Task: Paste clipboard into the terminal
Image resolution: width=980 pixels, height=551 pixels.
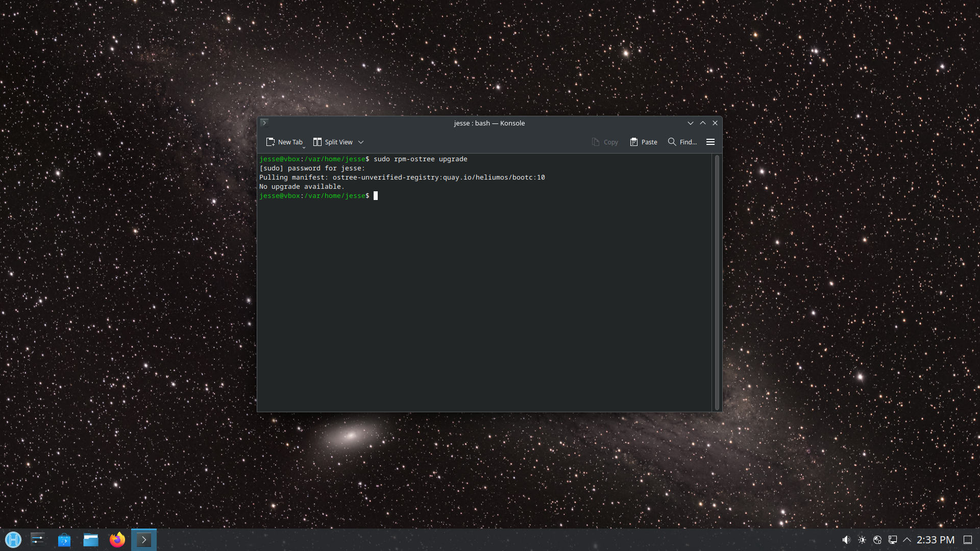Action: click(x=644, y=142)
